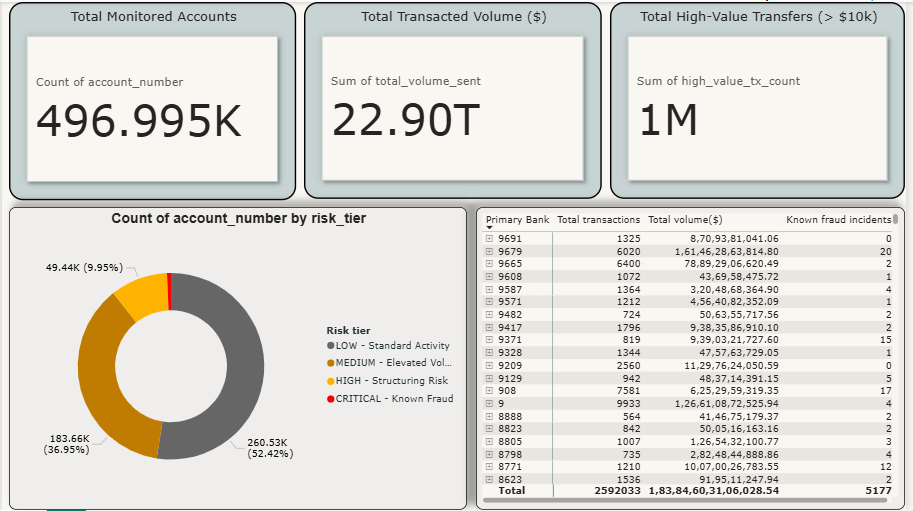The height and width of the screenshot is (511, 913).
Task: Select MEDIUM Elevated Volume legend entry
Action: point(389,363)
